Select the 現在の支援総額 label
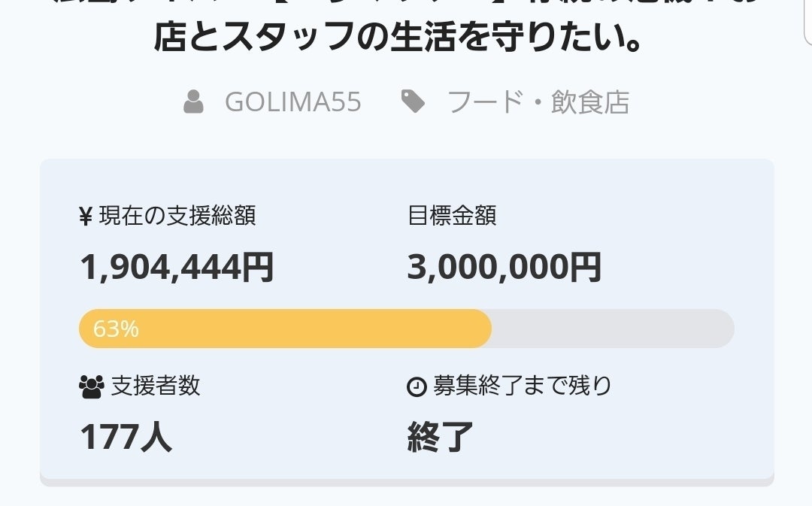 177,216
